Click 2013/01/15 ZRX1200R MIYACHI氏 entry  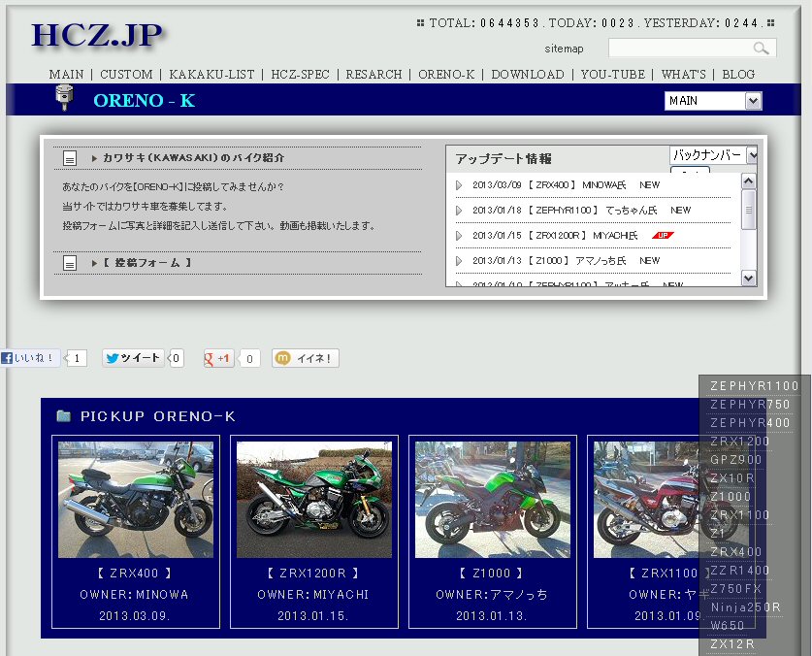pos(555,236)
